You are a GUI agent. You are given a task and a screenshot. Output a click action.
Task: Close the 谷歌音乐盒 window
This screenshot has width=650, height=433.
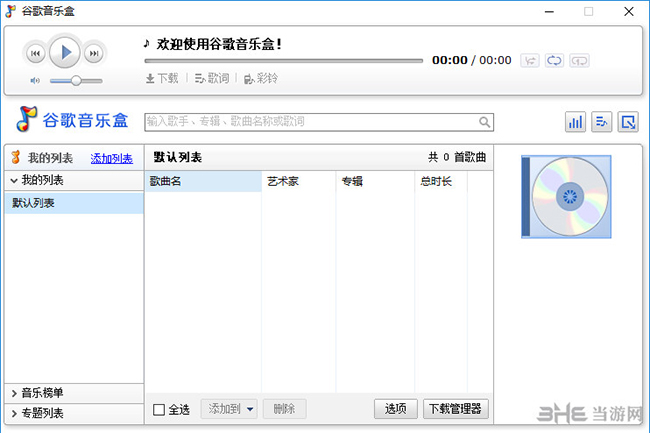(x=628, y=12)
